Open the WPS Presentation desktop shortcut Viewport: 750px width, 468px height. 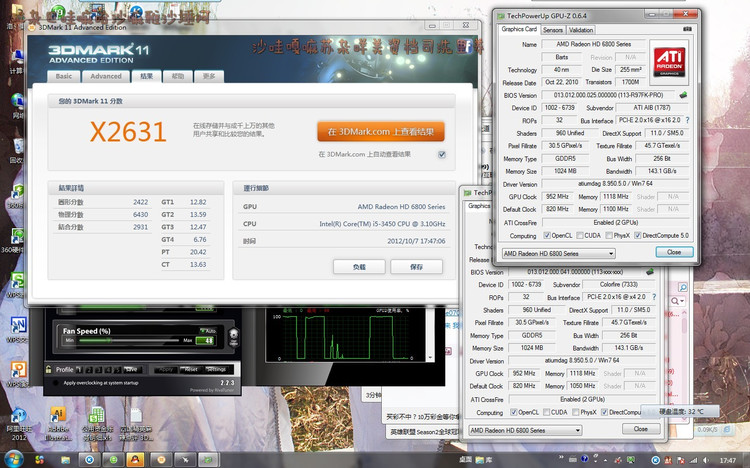18,370
